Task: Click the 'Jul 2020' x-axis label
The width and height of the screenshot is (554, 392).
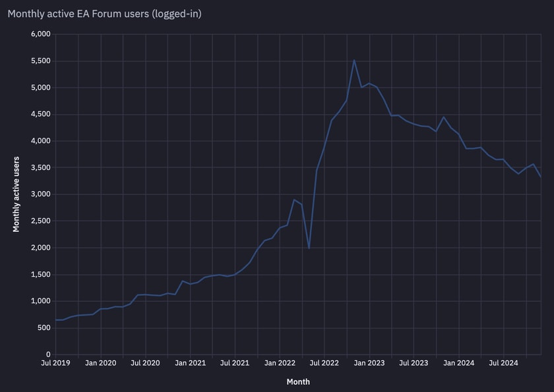Action: (145, 363)
